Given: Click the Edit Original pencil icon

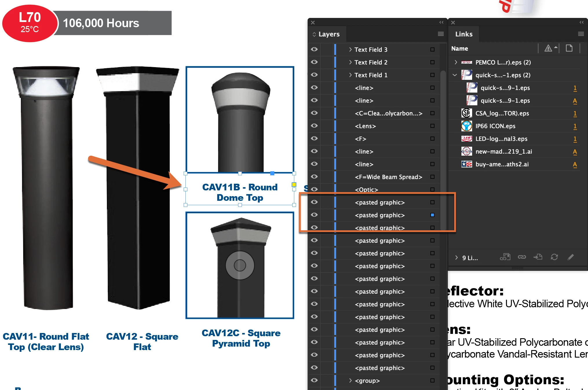Looking at the screenshot, I should pyautogui.click(x=570, y=257).
